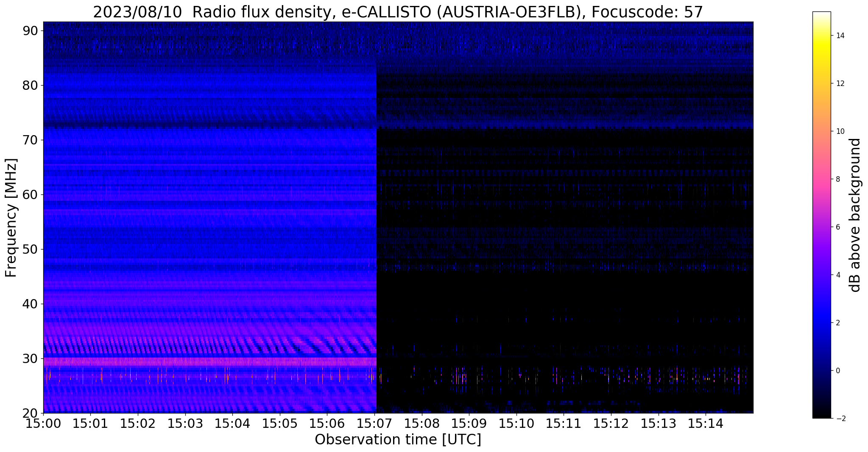Click the colorbar tick label 4
Image resolution: width=868 pixels, height=452 pixels.
point(837,275)
